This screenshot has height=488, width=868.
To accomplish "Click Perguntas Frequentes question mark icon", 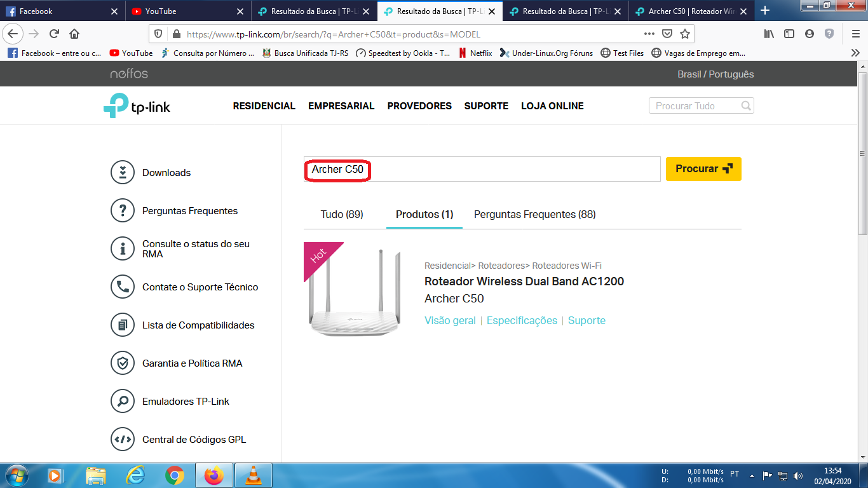I will point(123,211).
